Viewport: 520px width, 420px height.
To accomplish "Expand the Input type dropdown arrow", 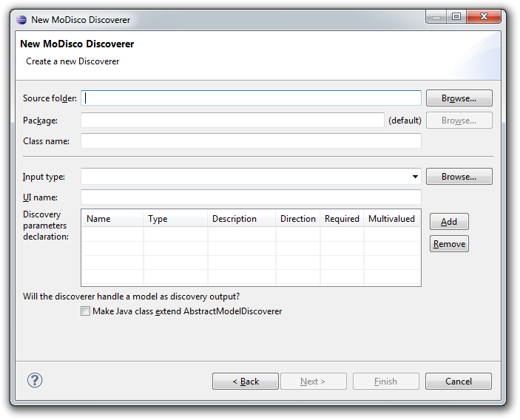I will pyautogui.click(x=415, y=177).
